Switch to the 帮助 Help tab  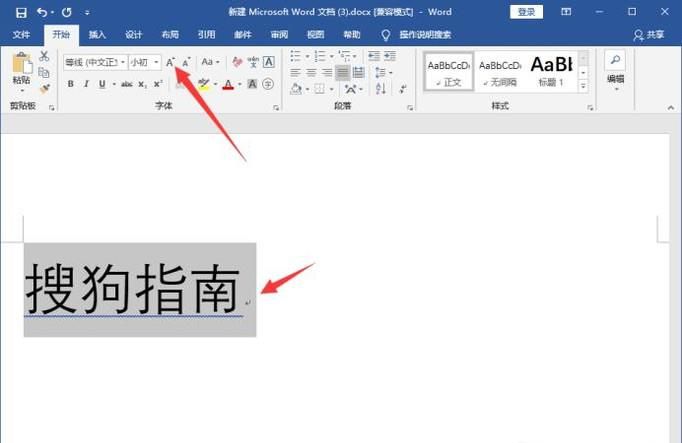pyautogui.click(x=352, y=34)
